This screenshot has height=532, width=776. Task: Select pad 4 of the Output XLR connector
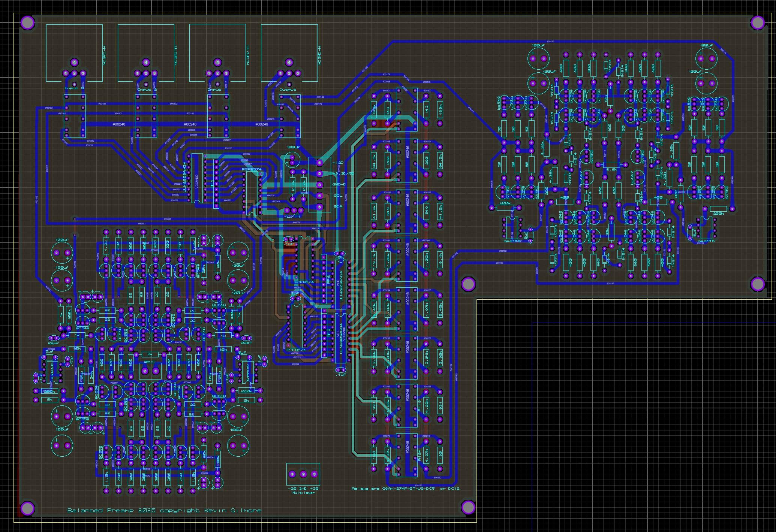pos(289,62)
